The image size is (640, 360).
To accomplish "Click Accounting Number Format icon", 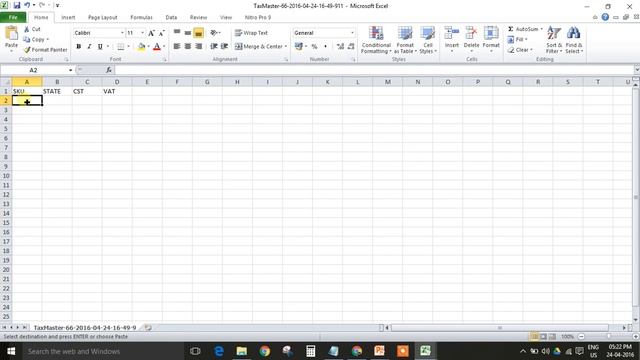I will click(299, 47).
